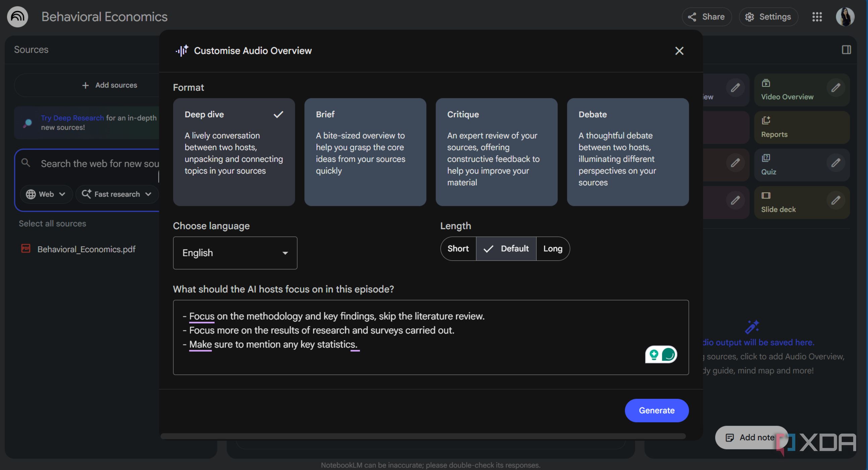Edit the Quiz options with the pencil icon
Viewport: 868px width, 470px height.
(835, 163)
